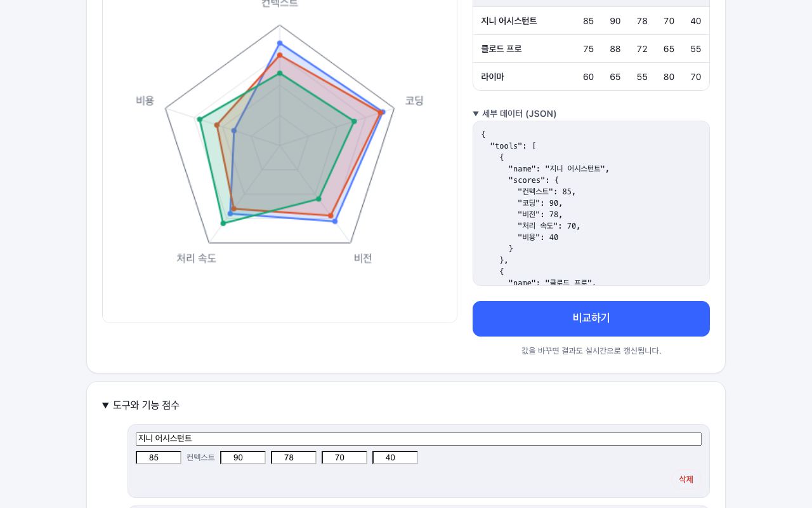This screenshot has width=812, height=508.
Task: Click value 85 in 지니 어시스턴트 table row
Action: click(x=588, y=21)
